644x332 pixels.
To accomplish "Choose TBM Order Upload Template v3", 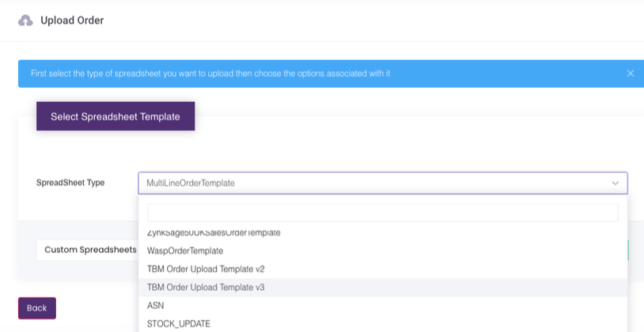I will coord(383,287).
